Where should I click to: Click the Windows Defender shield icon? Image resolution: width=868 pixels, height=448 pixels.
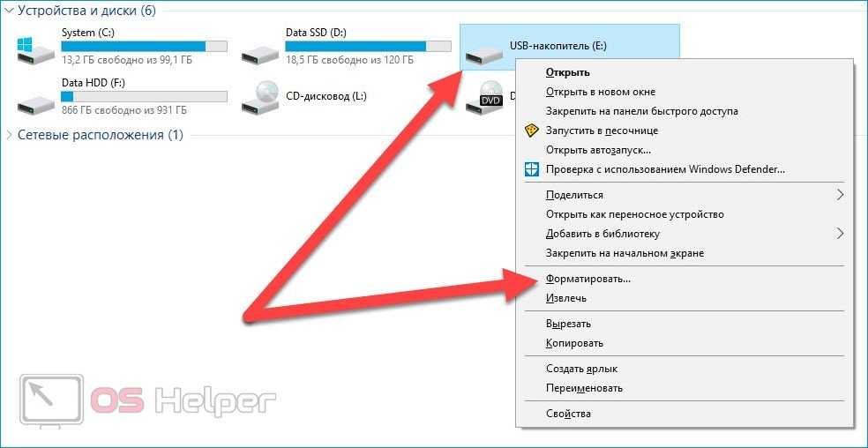click(x=531, y=169)
